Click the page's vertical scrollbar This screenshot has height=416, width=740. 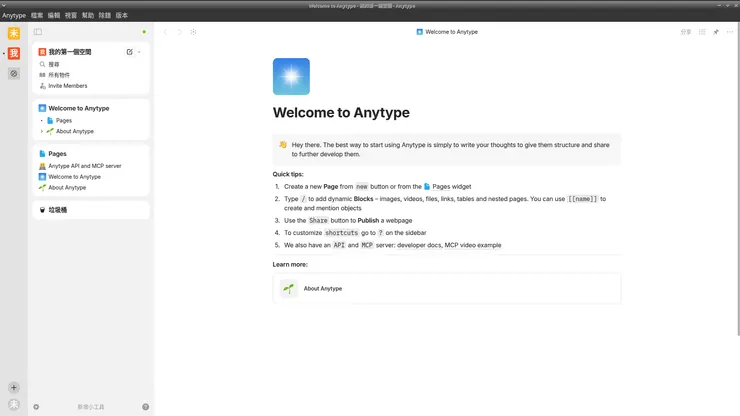(738, 179)
